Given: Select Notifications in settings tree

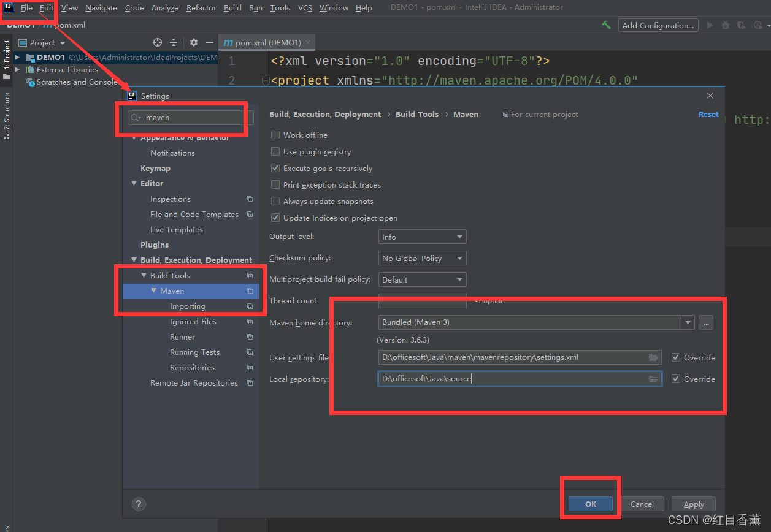Looking at the screenshot, I should tap(172, 153).
